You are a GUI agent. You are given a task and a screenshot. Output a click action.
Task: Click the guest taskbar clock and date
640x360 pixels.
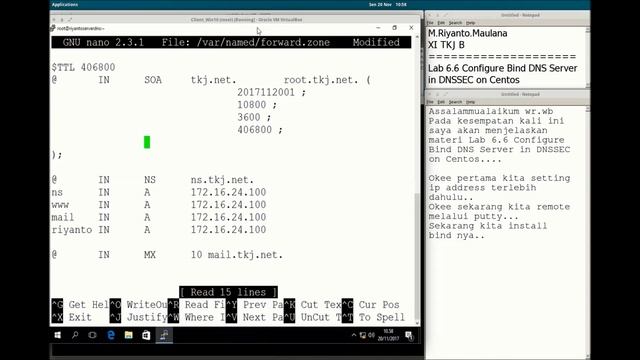[x=388, y=335]
